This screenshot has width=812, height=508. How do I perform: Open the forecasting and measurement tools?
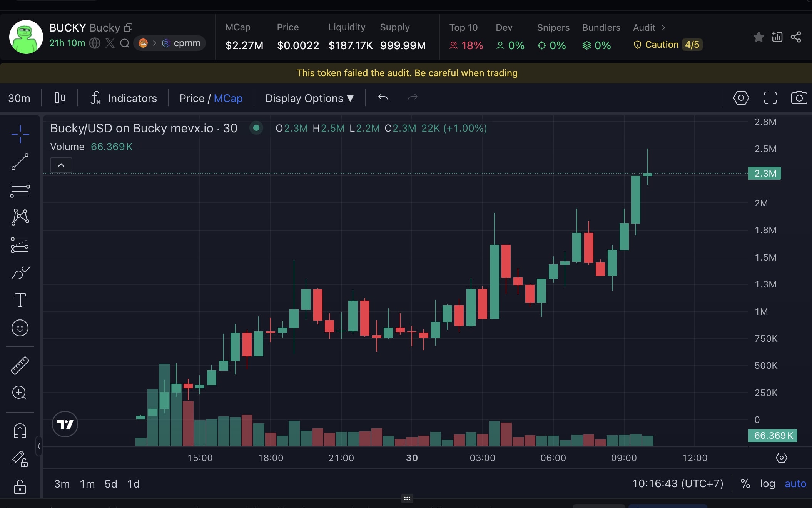pyautogui.click(x=20, y=245)
